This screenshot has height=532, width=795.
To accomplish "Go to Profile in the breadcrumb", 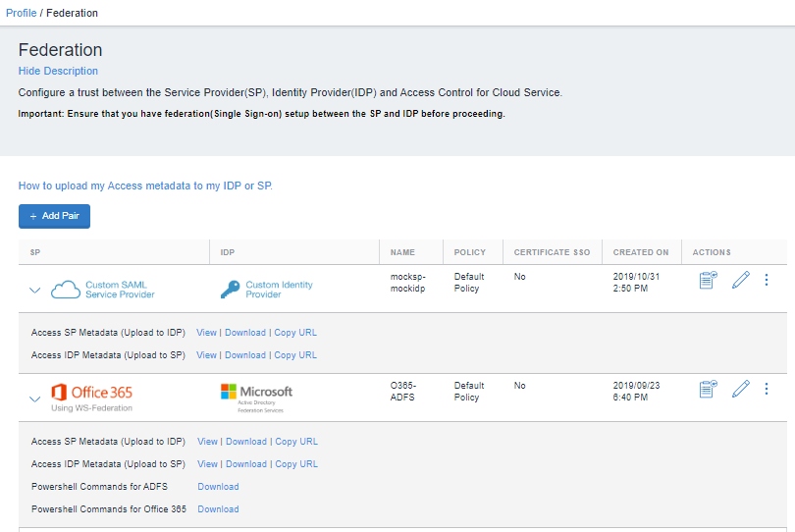I will pyautogui.click(x=21, y=13).
